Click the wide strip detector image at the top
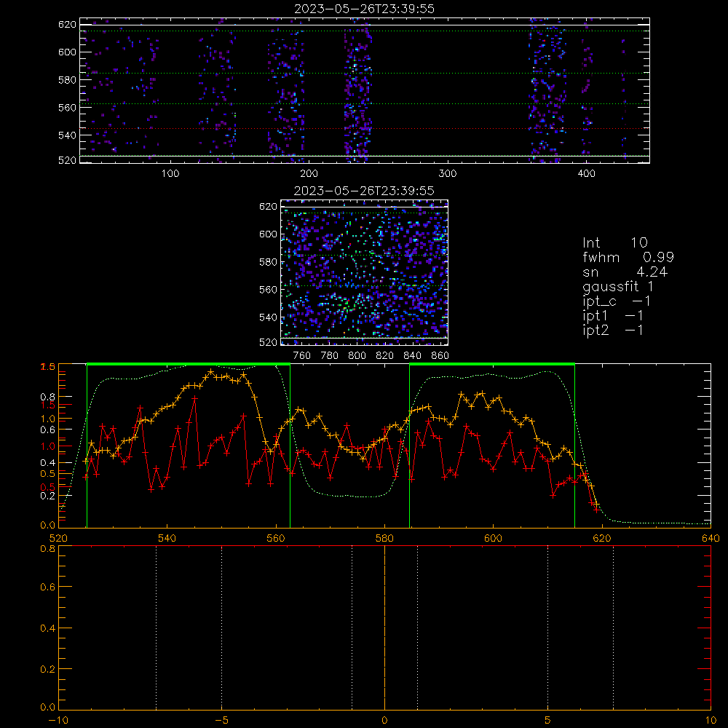Screen dimensions: 728x728 [x=365, y=90]
